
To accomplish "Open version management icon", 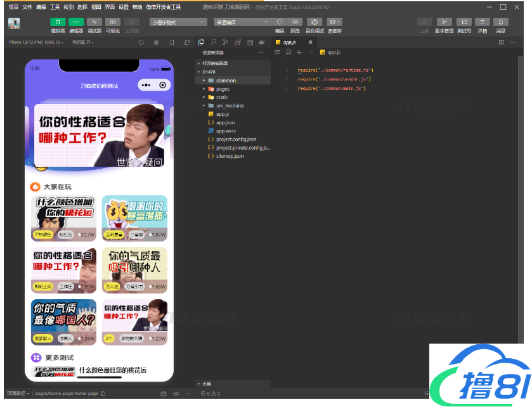I will pos(444,22).
